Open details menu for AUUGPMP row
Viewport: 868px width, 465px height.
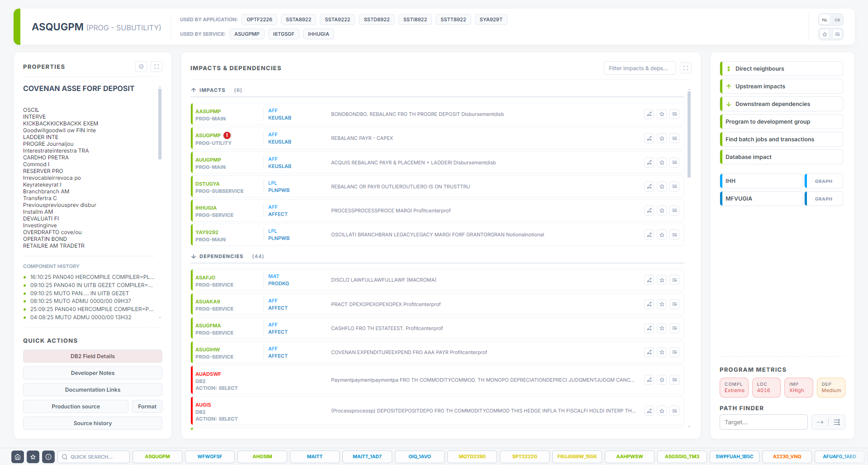(x=674, y=163)
